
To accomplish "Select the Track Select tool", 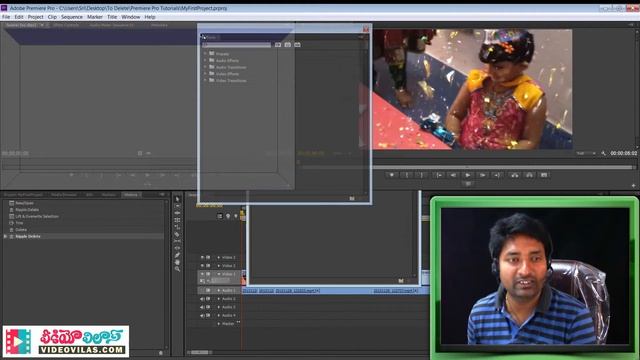I will point(177,206).
